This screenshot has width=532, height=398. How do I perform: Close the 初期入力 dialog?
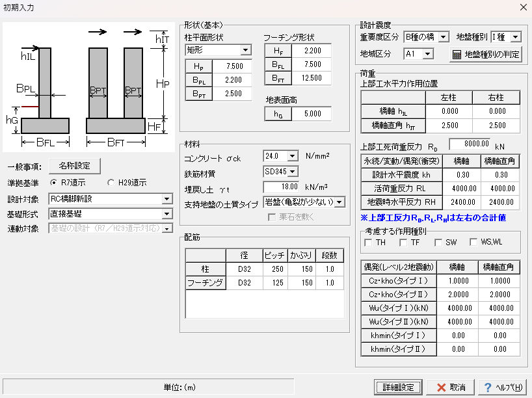pos(523,7)
